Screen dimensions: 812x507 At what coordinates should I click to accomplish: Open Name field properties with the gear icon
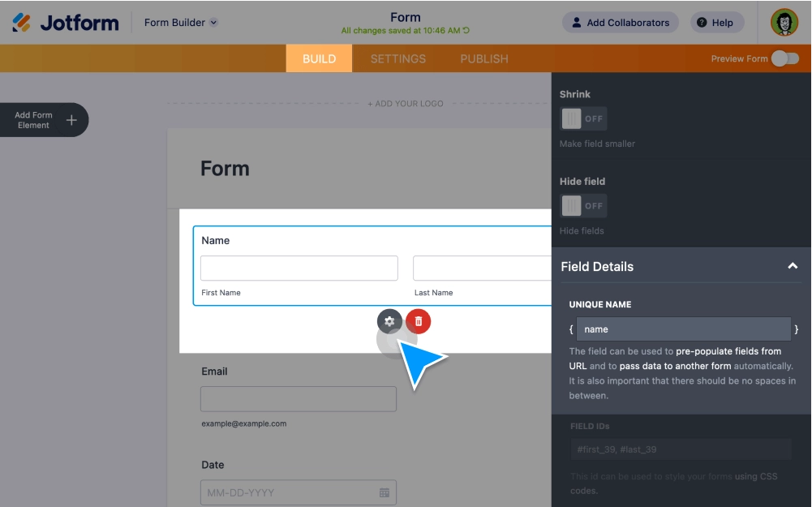pos(390,321)
